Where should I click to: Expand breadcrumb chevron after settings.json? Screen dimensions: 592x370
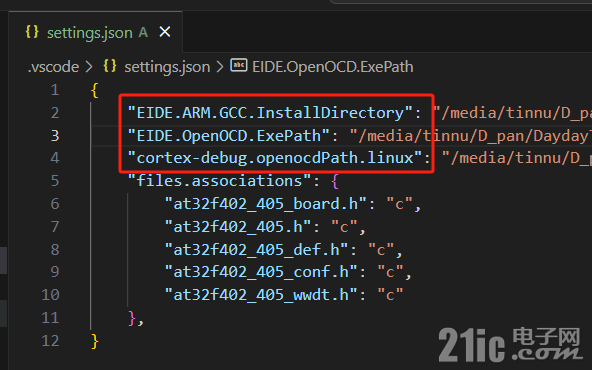pyautogui.click(x=220, y=67)
